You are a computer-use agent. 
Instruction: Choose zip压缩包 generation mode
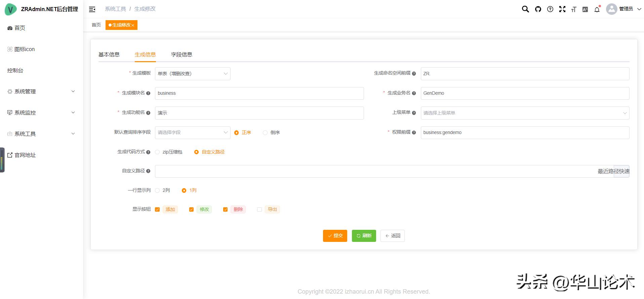[157, 152]
